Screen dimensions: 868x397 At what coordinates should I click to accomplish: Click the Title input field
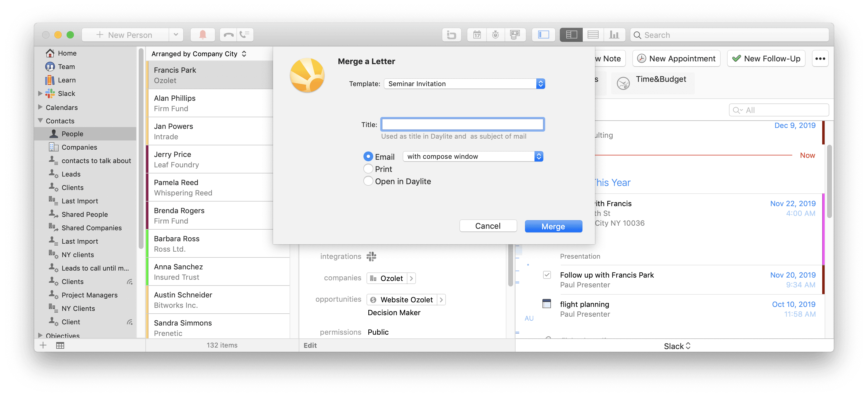[x=462, y=124]
